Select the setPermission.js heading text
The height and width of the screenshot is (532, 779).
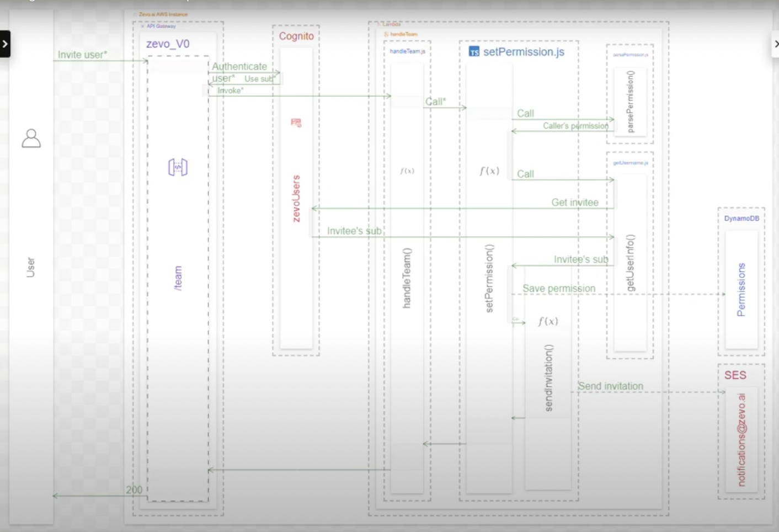tap(524, 52)
